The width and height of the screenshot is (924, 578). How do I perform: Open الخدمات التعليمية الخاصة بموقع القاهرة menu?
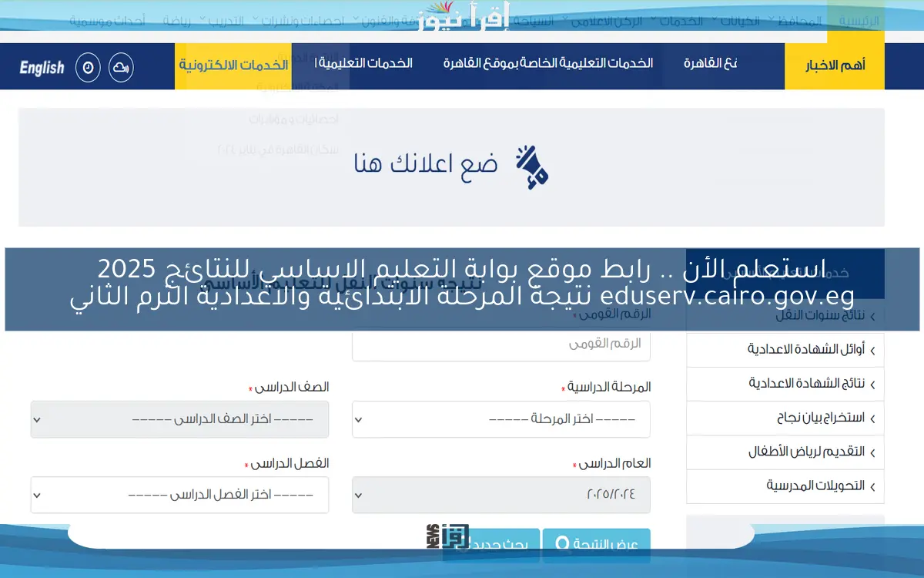point(548,63)
